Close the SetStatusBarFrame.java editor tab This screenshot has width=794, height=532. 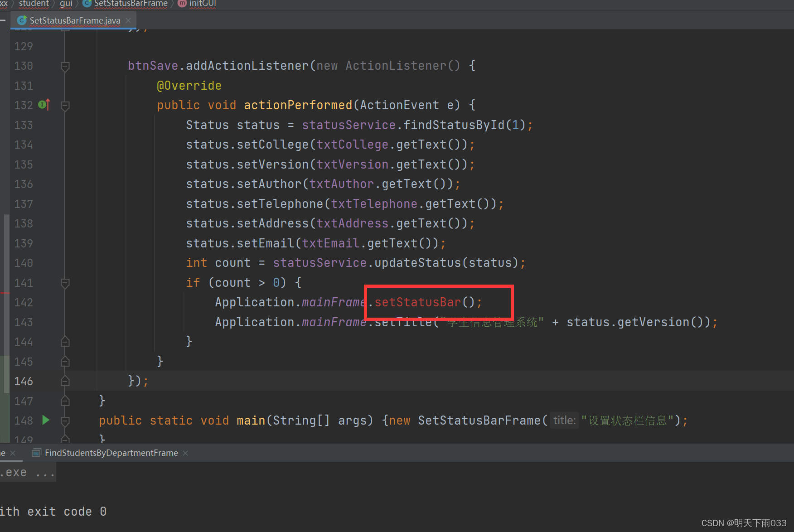128,20
